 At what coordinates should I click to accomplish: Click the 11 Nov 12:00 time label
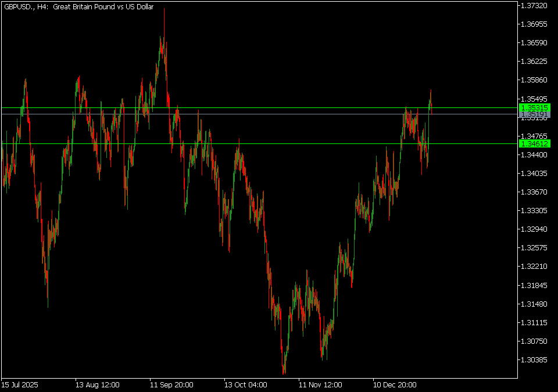320,384
